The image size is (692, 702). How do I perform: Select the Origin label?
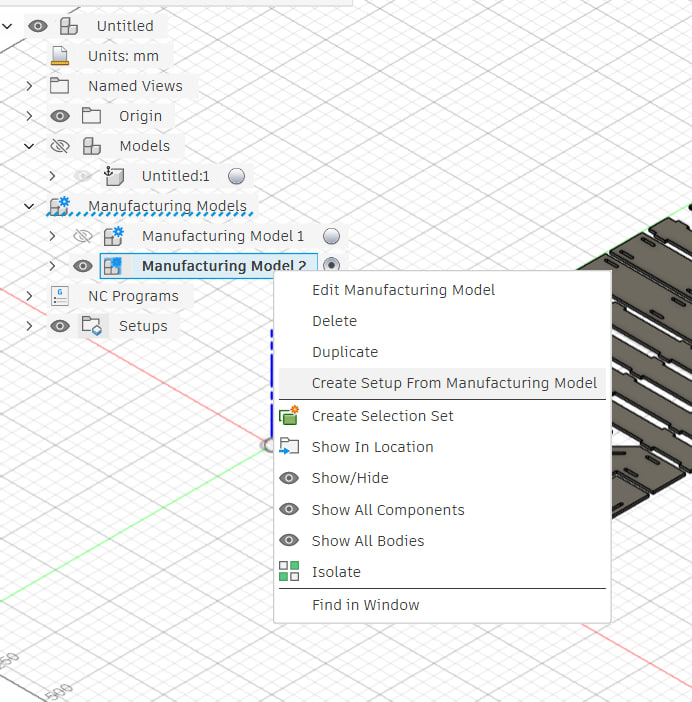click(141, 116)
